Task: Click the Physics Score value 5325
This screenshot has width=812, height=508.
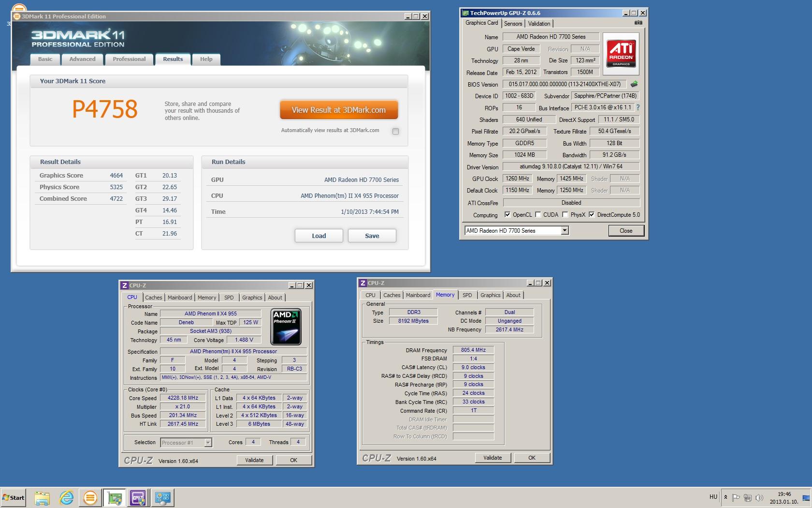Action: click(116, 187)
